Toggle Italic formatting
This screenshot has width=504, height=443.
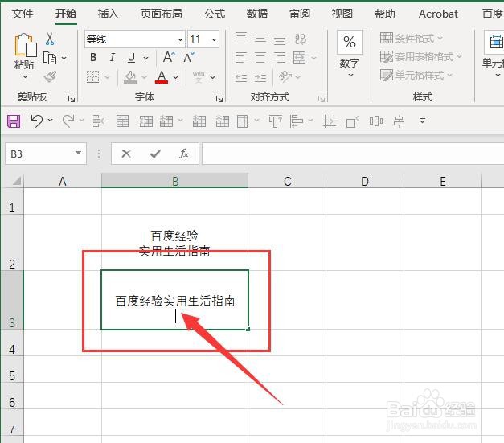coord(113,58)
